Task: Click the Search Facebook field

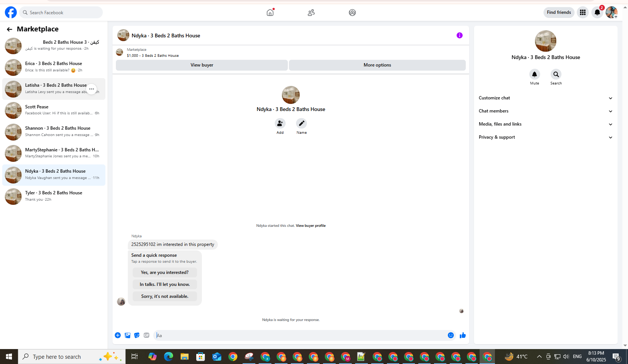Action: click(x=61, y=12)
